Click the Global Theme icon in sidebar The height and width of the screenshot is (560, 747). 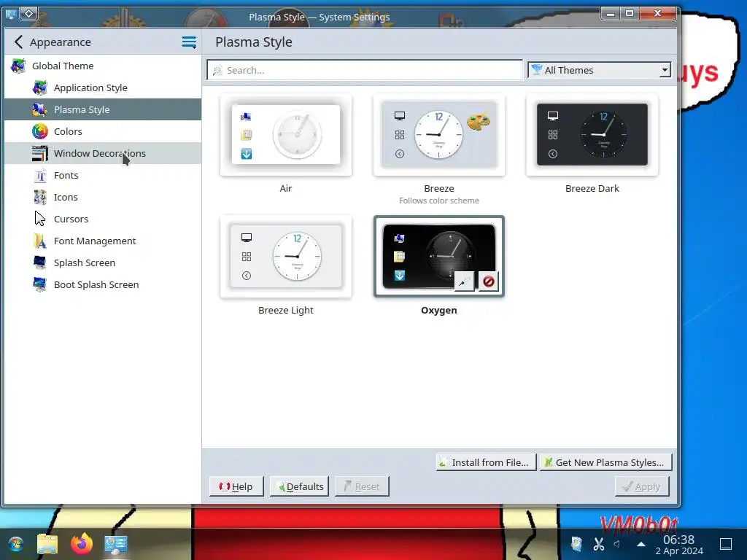[18, 66]
